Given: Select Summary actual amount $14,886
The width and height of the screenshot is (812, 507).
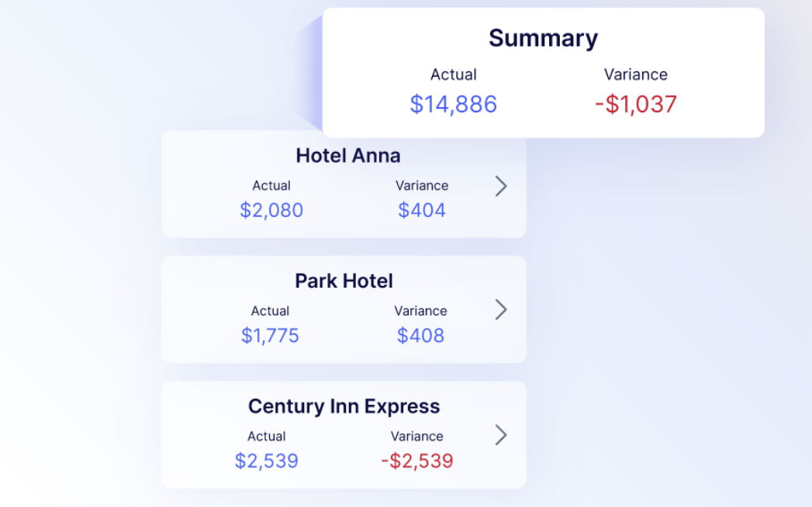Looking at the screenshot, I should 453,104.
